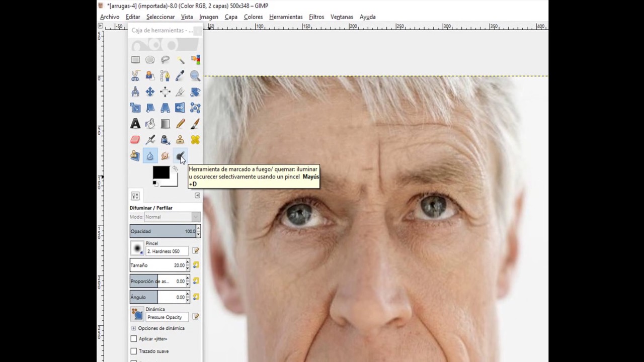
Task: Open the Archivo menu
Action: pyautogui.click(x=110, y=17)
